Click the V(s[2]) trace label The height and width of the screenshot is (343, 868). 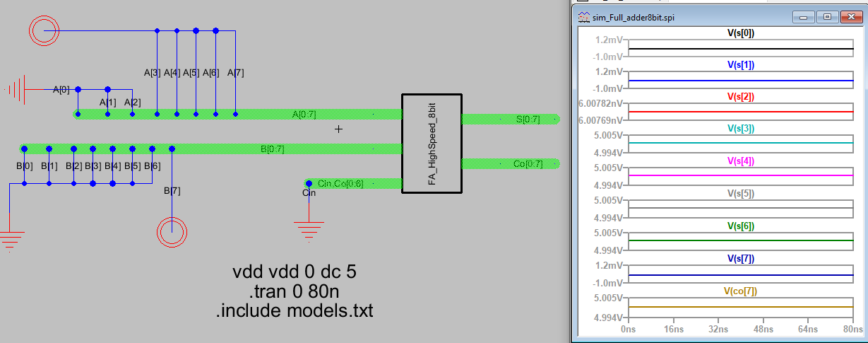pos(741,96)
